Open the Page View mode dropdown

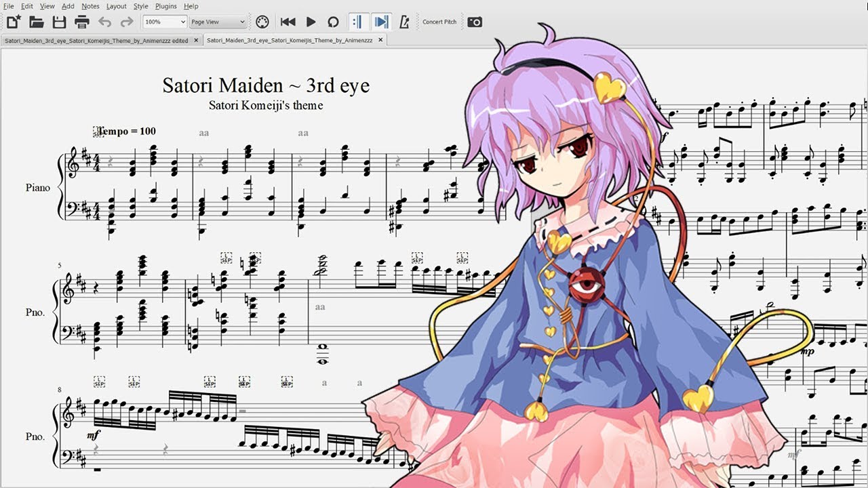[x=218, y=22]
